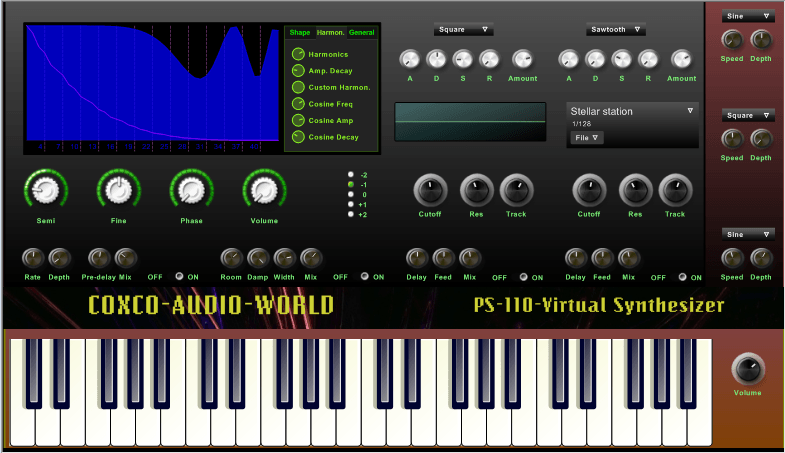
Task: Switch to the General tab
Action: 361,33
